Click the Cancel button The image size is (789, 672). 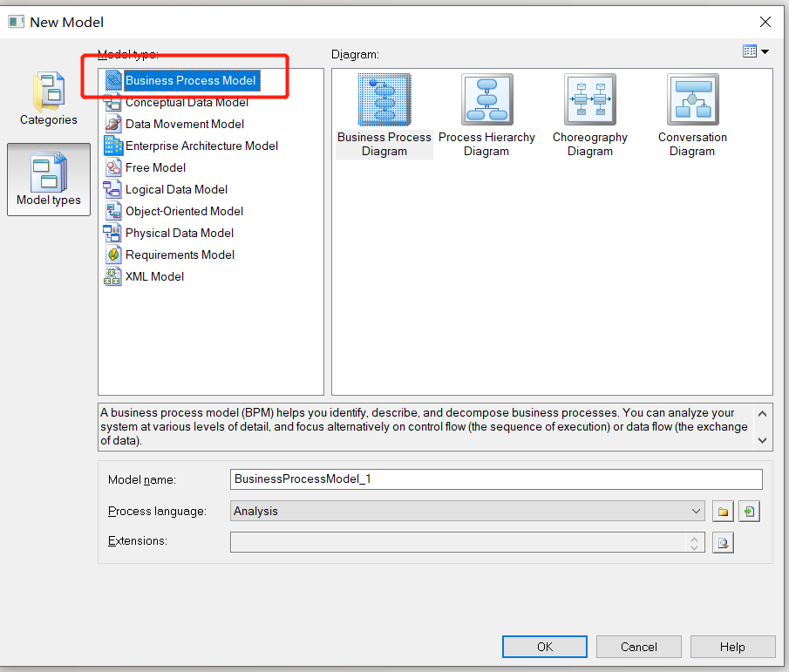638,647
